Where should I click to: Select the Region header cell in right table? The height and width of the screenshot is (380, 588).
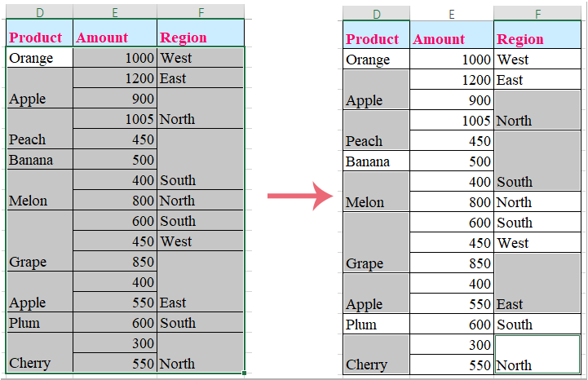pyautogui.click(x=537, y=39)
